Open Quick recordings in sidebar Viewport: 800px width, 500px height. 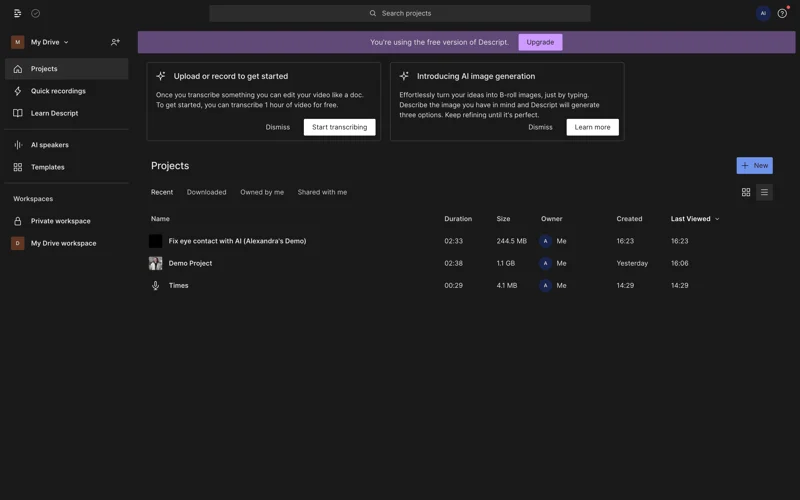click(x=66, y=91)
